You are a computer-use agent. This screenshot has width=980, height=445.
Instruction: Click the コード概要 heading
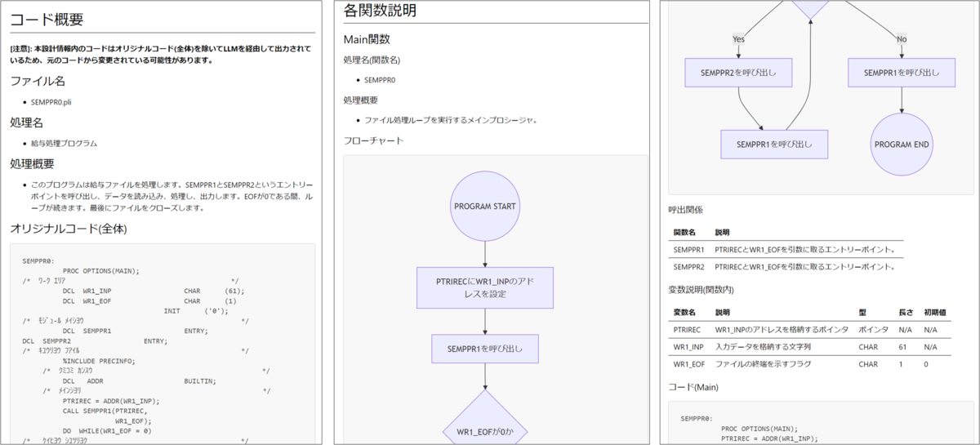click(47, 20)
